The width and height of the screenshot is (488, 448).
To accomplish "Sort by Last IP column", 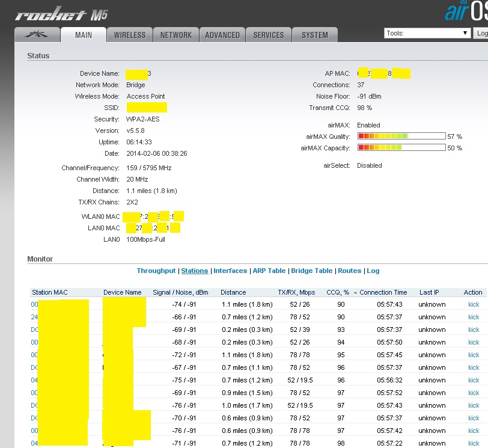I will [429, 292].
